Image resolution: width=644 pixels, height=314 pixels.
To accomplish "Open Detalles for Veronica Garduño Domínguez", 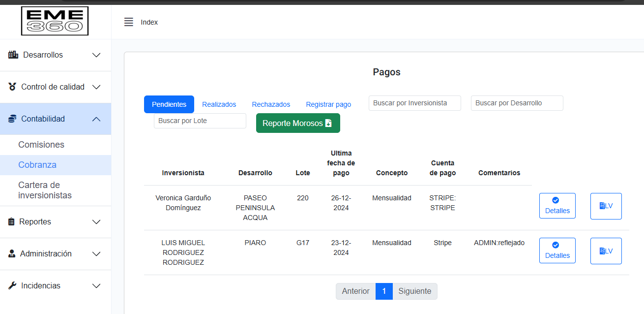I will pyautogui.click(x=557, y=206).
